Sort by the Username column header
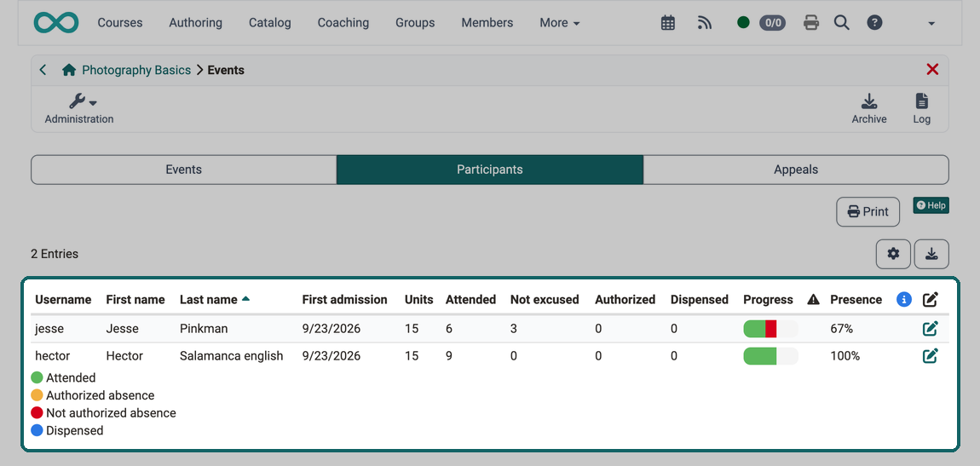 [x=63, y=300]
